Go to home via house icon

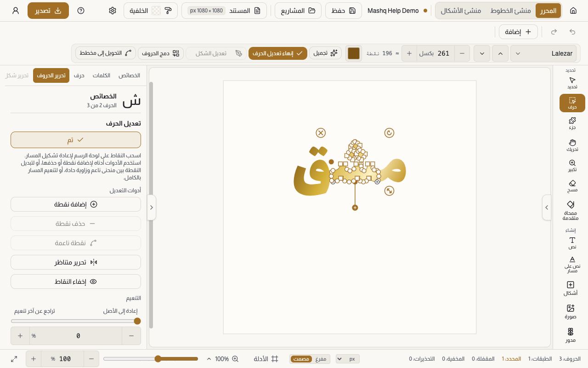click(573, 11)
